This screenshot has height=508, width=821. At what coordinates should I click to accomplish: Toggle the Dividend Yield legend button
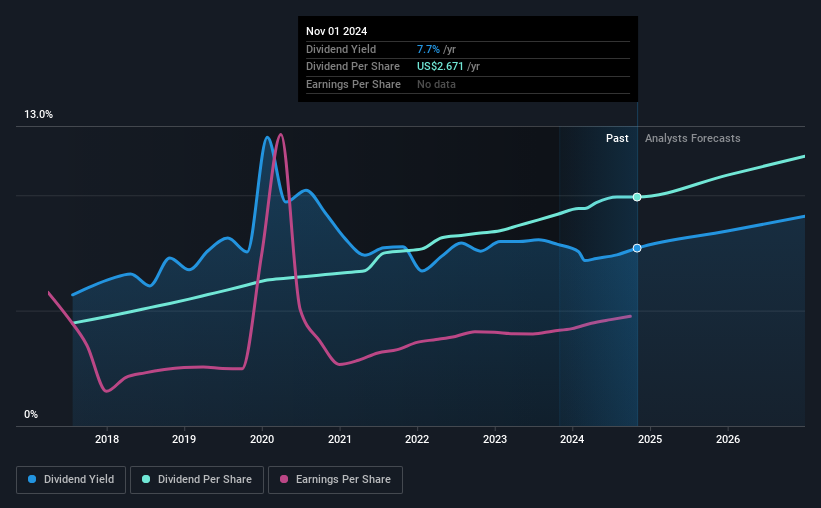pos(71,480)
